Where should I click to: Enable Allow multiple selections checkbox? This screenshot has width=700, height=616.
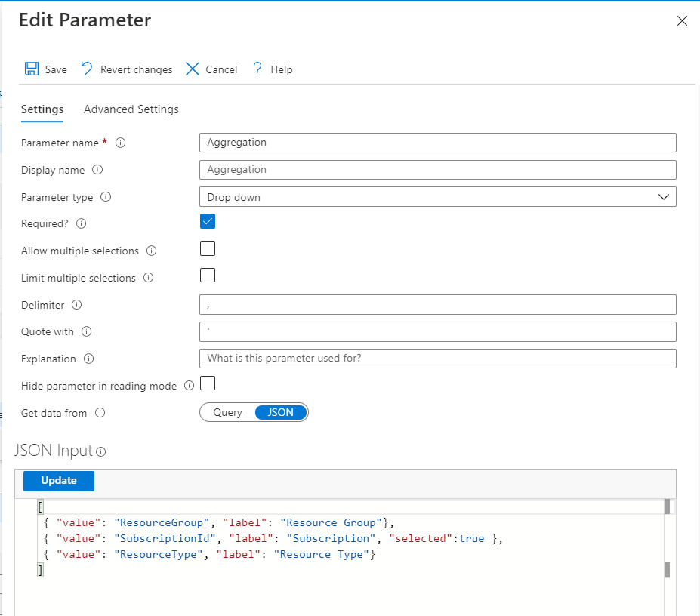coord(208,248)
